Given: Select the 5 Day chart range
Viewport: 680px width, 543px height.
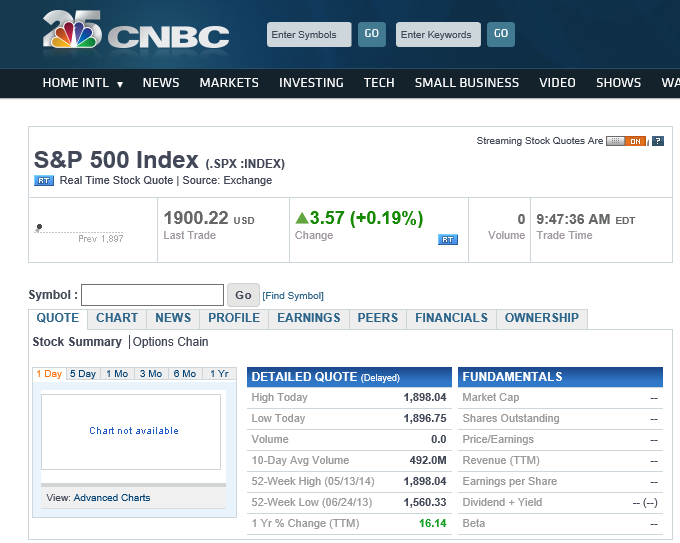Looking at the screenshot, I should tap(83, 374).
